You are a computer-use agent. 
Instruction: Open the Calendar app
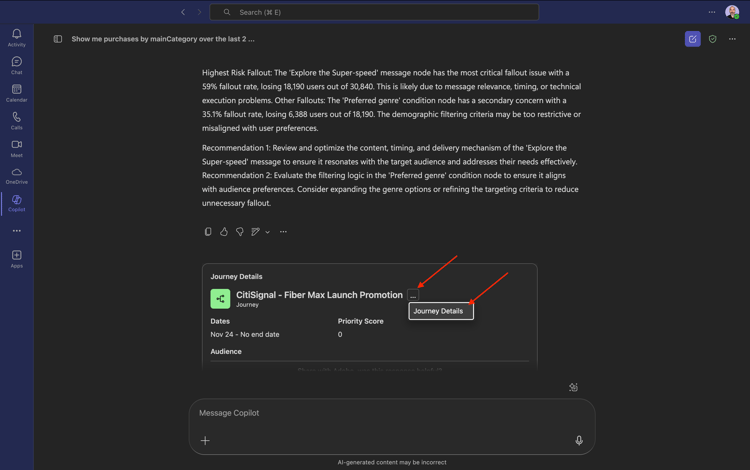tap(16, 93)
